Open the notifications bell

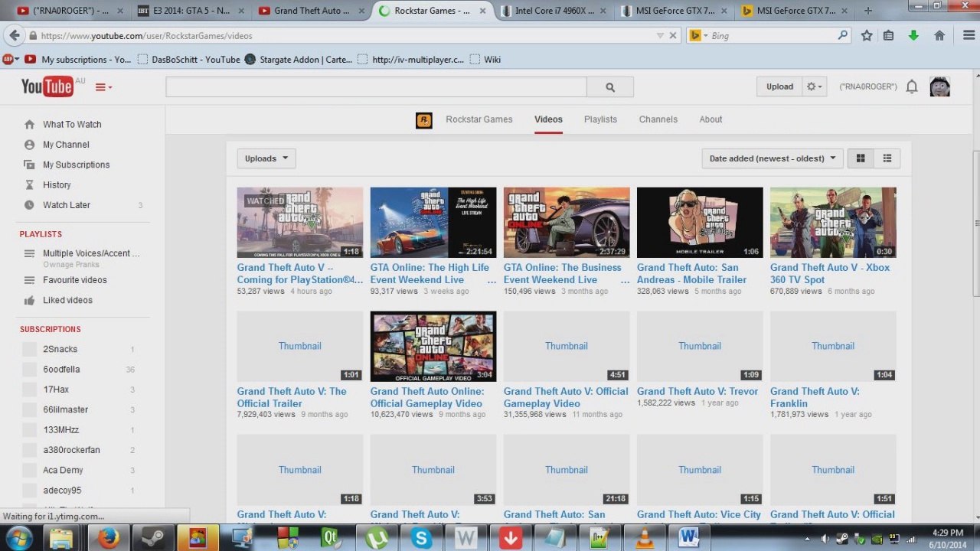pos(911,86)
